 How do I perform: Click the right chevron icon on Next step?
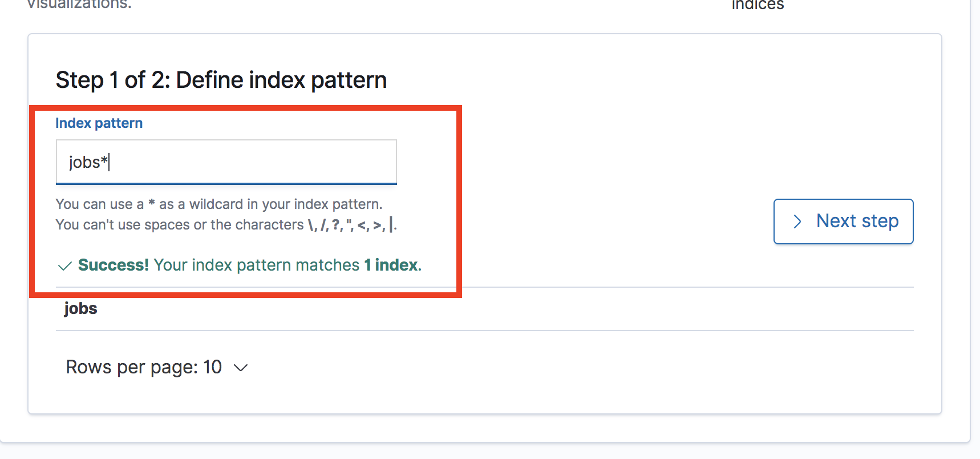point(797,222)
